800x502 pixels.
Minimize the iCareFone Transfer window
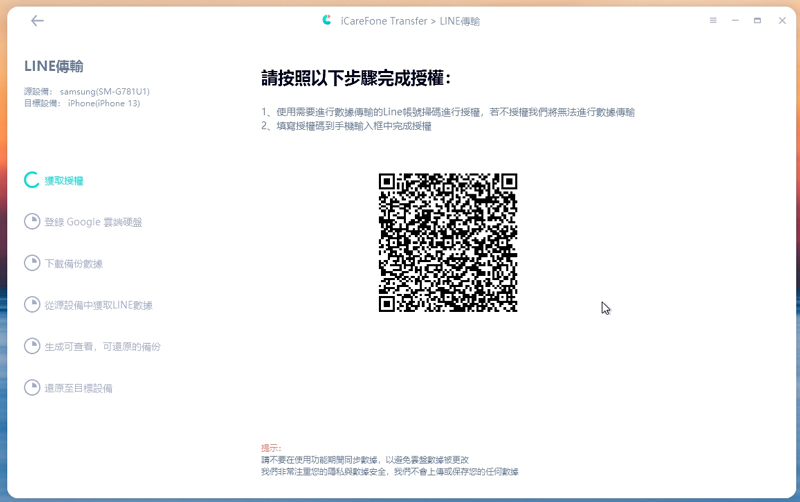tap(735, 20)
